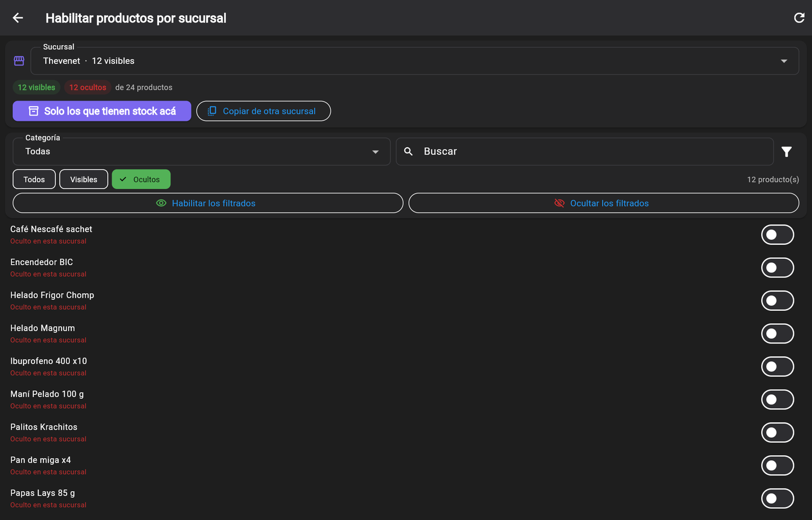Turn on Helado Frigor Chomp switch
The width and height of the screenshot is (812, 520).
(778, 301)
